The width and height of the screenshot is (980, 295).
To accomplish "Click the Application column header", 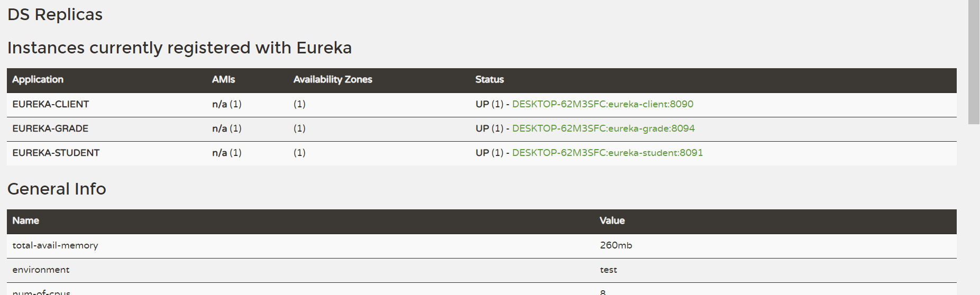I will 38,79.
